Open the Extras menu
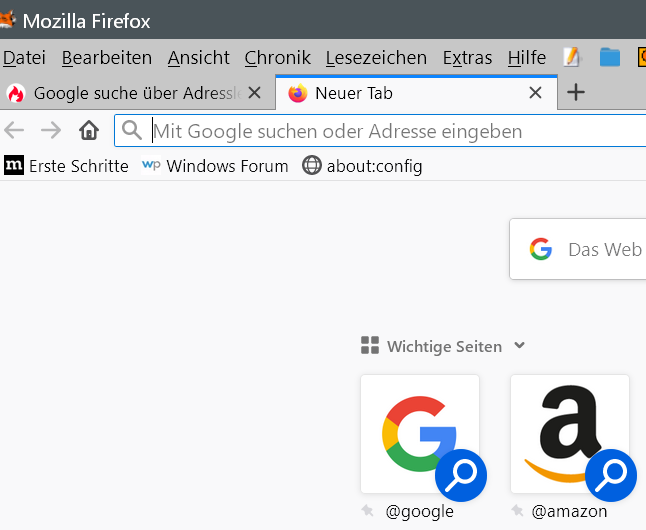The image size is (646, 530). (x=467, y=58)
